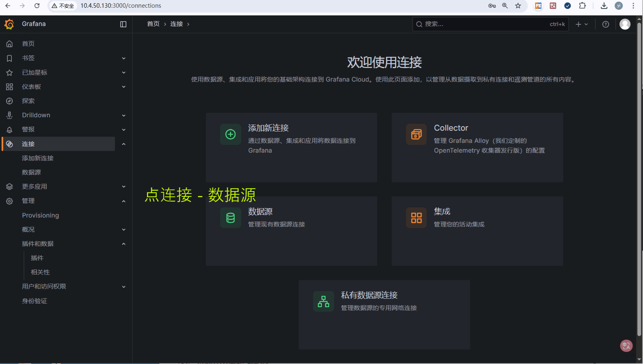Click the Bookmarks (书签) icon
The width and height of the screenshot is (643, 364).
(x=9, y=58)
